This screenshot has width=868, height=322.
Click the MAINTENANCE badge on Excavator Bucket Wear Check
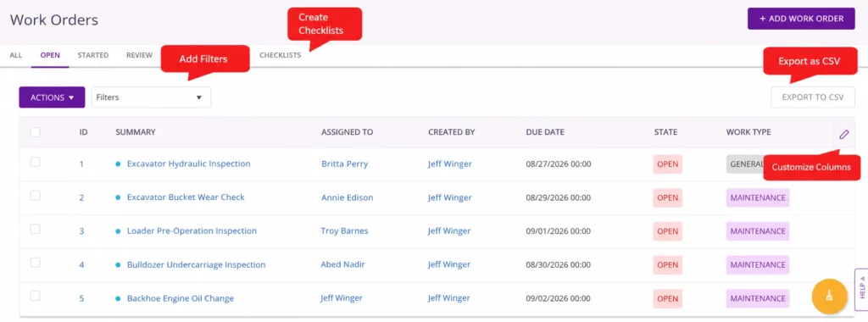tap(758, 197)
